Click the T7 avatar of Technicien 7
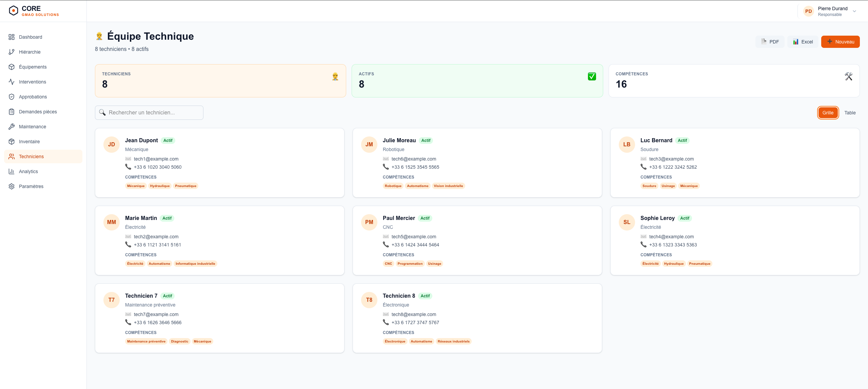 (112, 300)
